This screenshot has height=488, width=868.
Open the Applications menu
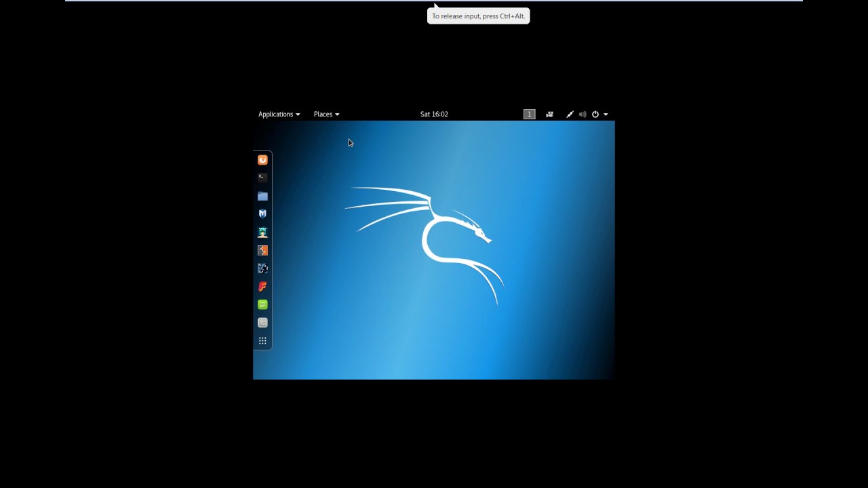279,115
